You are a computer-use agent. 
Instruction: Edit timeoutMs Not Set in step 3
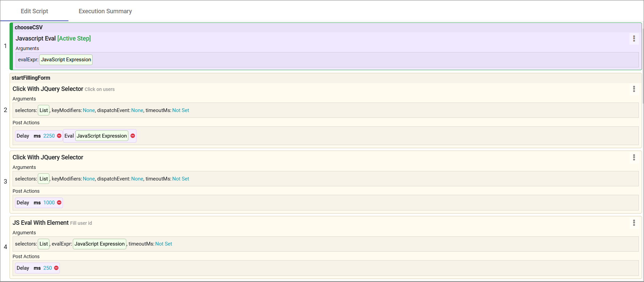[x=180, y=179]
